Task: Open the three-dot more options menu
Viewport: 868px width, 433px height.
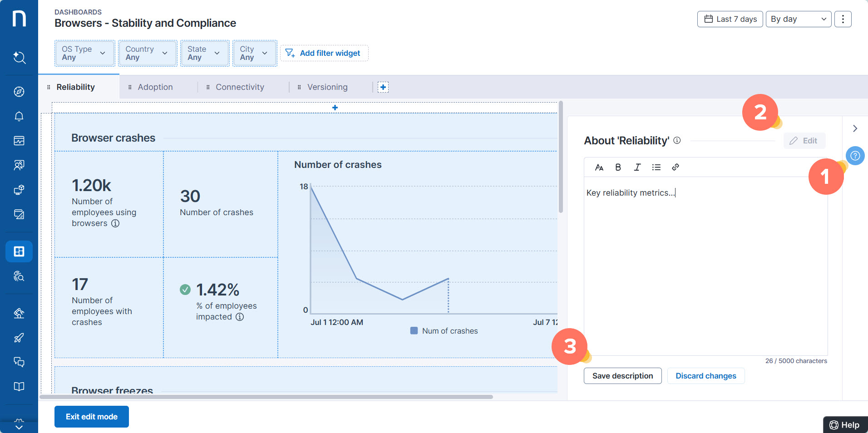Action: click(843, 19)
